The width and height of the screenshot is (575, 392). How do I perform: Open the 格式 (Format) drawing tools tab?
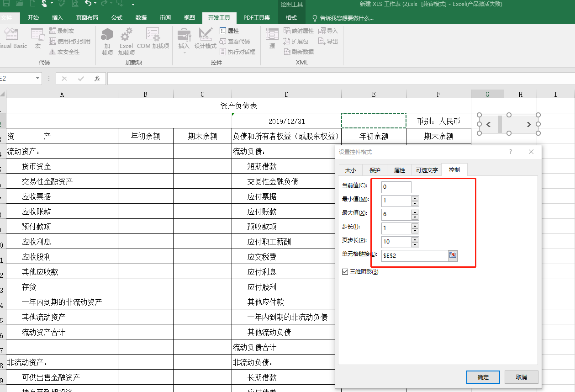tap(291, 18)
